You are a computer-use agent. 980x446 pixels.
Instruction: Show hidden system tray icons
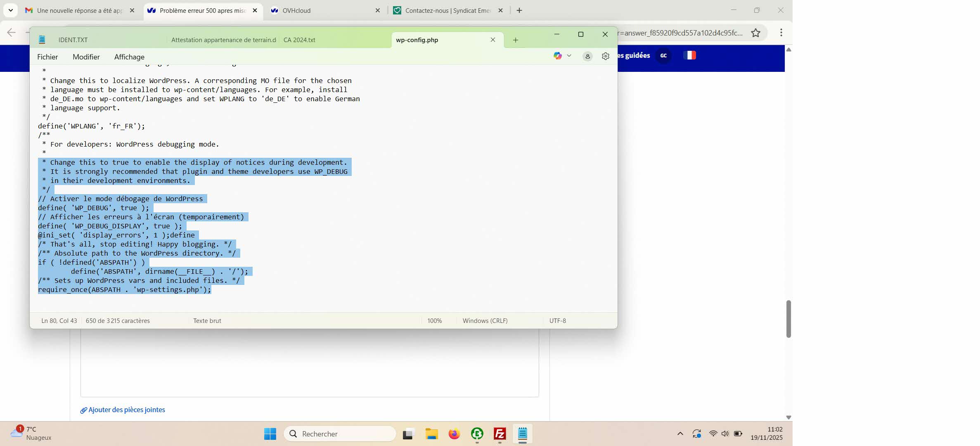pyautogui.click(x=680, y=434)
